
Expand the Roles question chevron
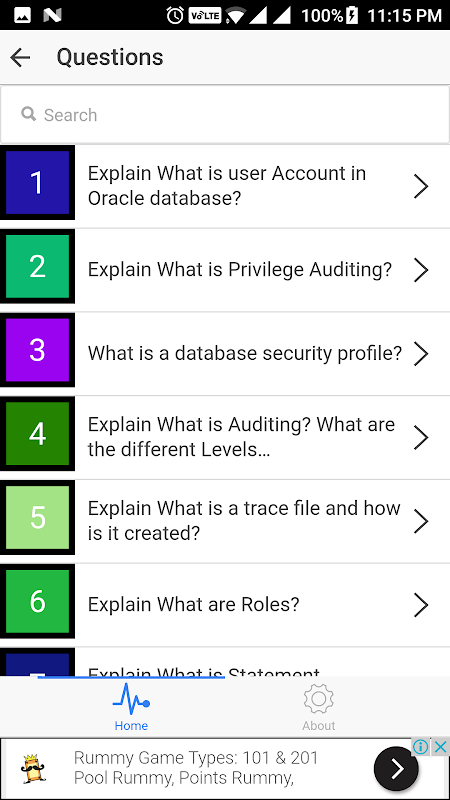(x=420, y=605)
